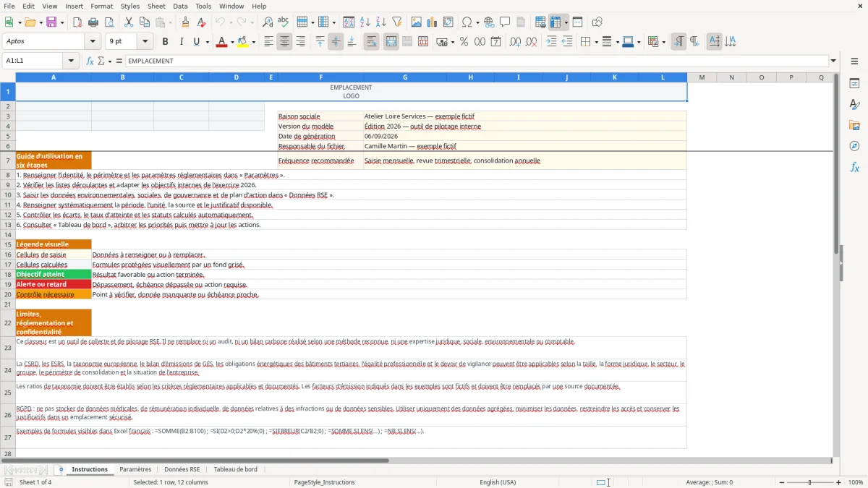The width and height of the screenshot is (868, 488).
Task: Click PageStyle_Instructions in status bar
Action: coord(324,482)
